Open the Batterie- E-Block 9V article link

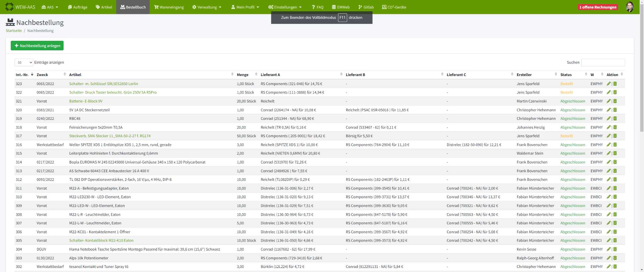[86, 101]
